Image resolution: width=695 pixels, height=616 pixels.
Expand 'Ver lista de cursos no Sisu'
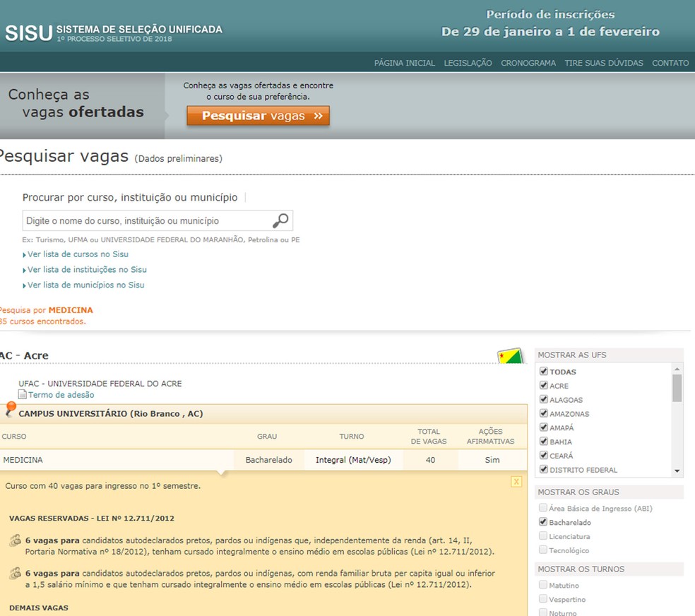[77, 254]
